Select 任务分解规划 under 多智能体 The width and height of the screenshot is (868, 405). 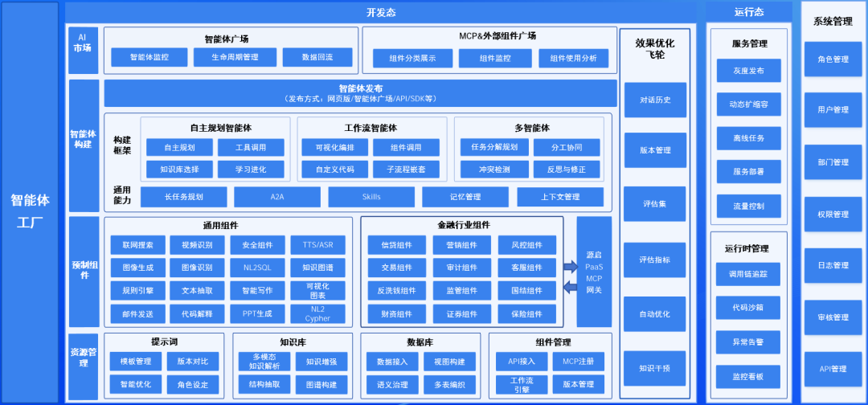point(493,148)
